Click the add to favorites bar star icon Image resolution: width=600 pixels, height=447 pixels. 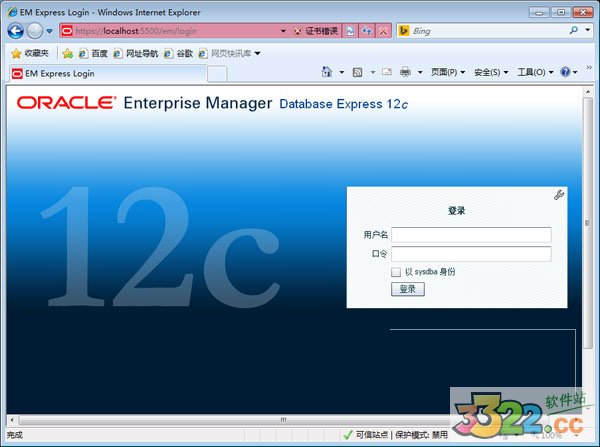pos(68,53)
